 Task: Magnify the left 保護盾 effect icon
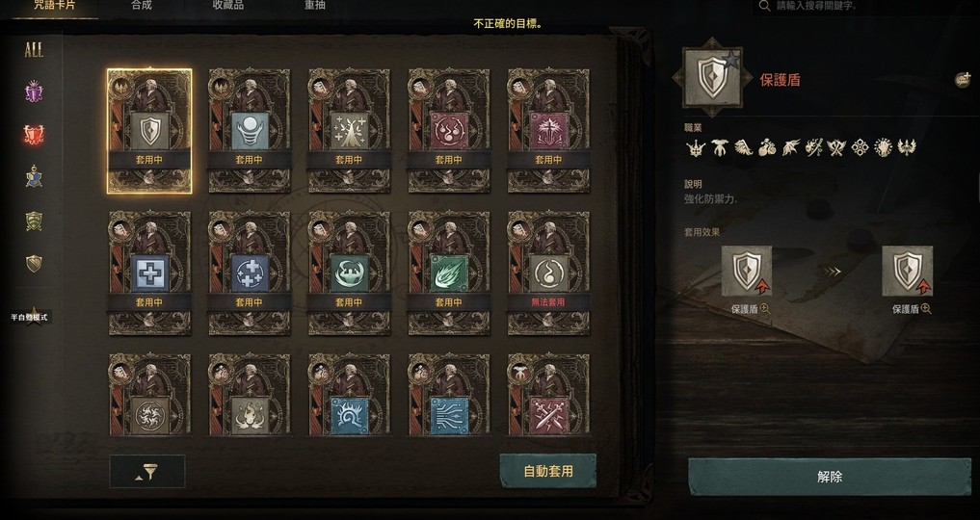tap(765, 309)
